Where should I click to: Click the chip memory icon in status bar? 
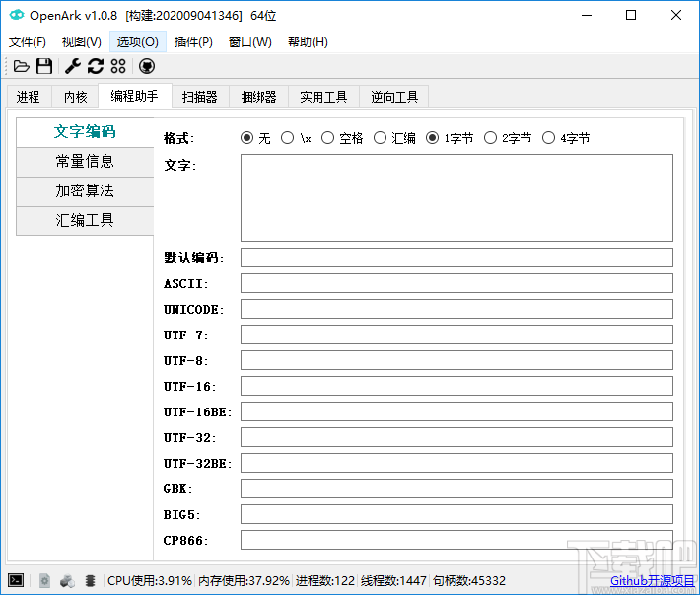click(x=91, y=581)
